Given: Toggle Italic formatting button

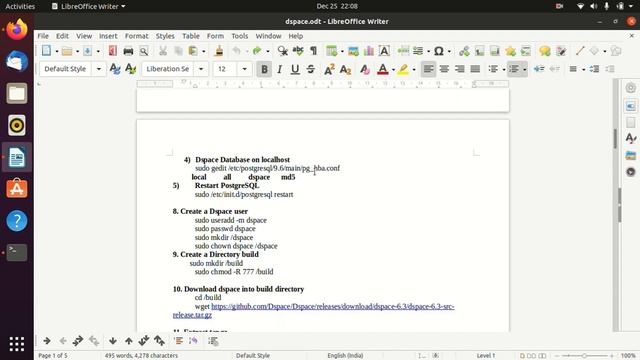Looking at the screenshot, I should [x=280, y=69].
